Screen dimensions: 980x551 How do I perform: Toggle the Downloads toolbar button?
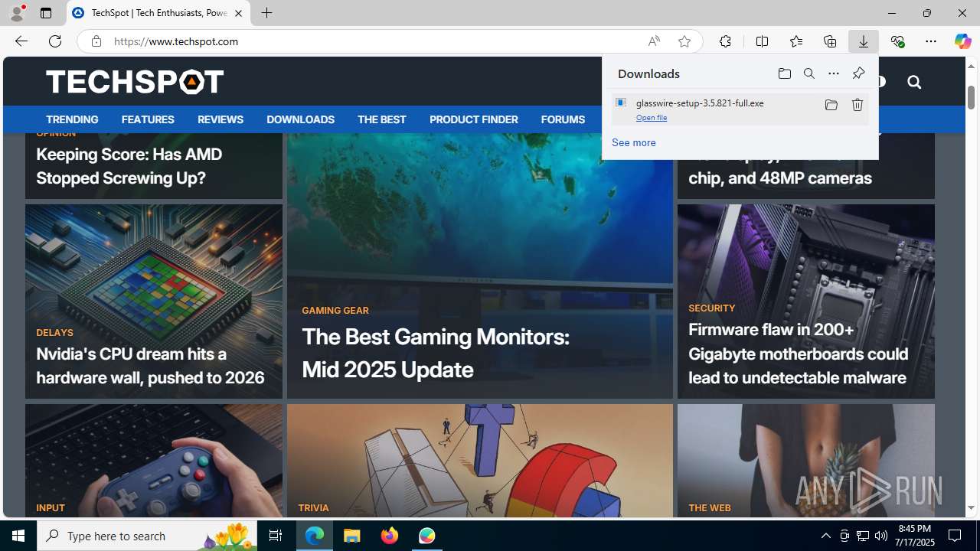click(x=863, y=41)
